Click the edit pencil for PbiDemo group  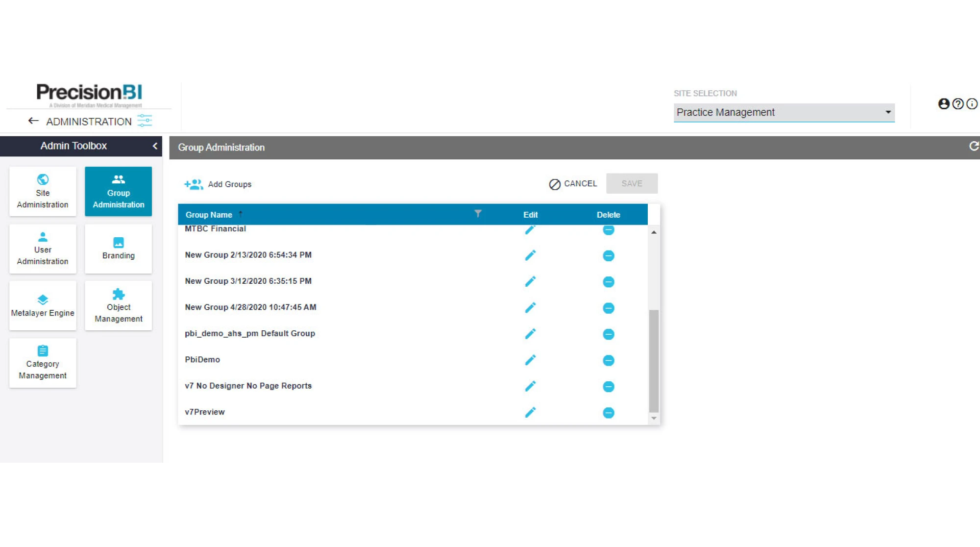[530, 360]
